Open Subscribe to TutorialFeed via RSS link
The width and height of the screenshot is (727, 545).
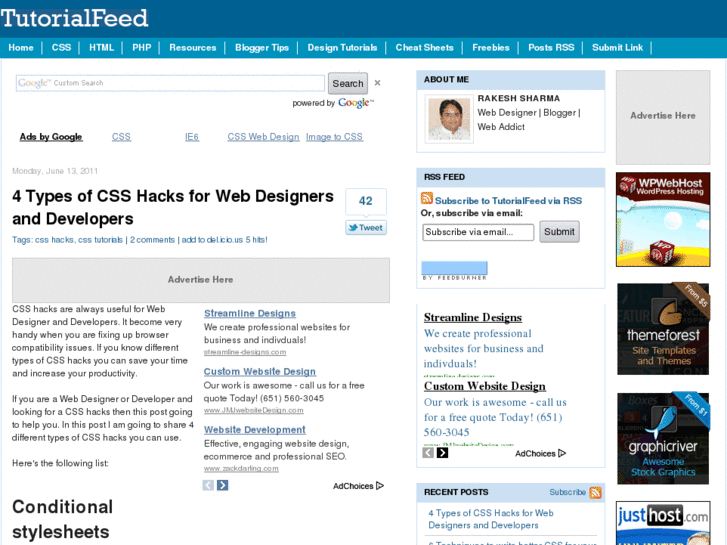508,201
